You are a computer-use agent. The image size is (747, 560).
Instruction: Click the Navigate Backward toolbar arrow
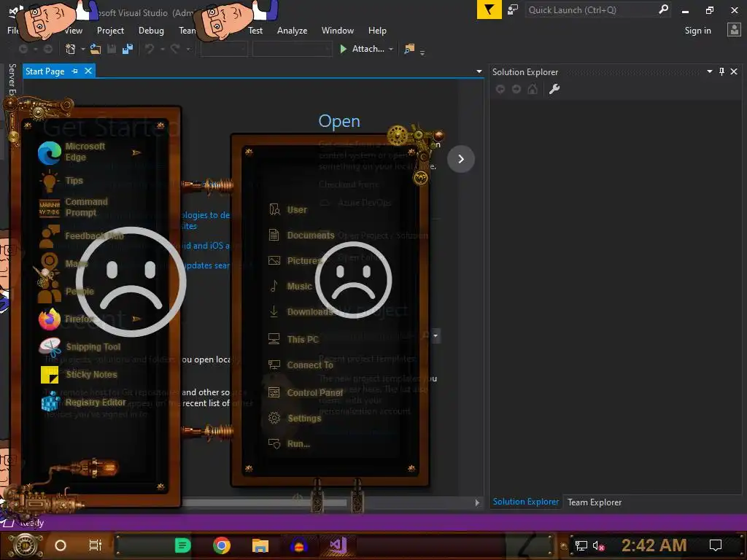coord(23,49)
